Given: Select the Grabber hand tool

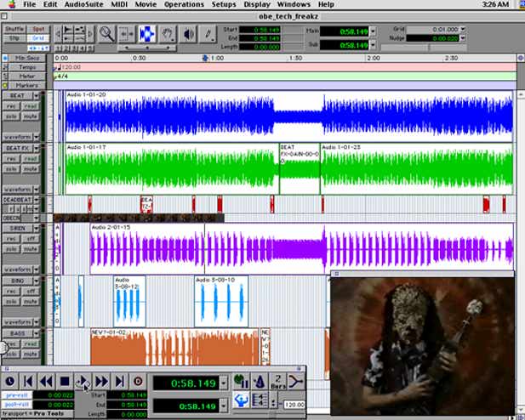Looking at the screenshot, I should [x=168, y=34].
